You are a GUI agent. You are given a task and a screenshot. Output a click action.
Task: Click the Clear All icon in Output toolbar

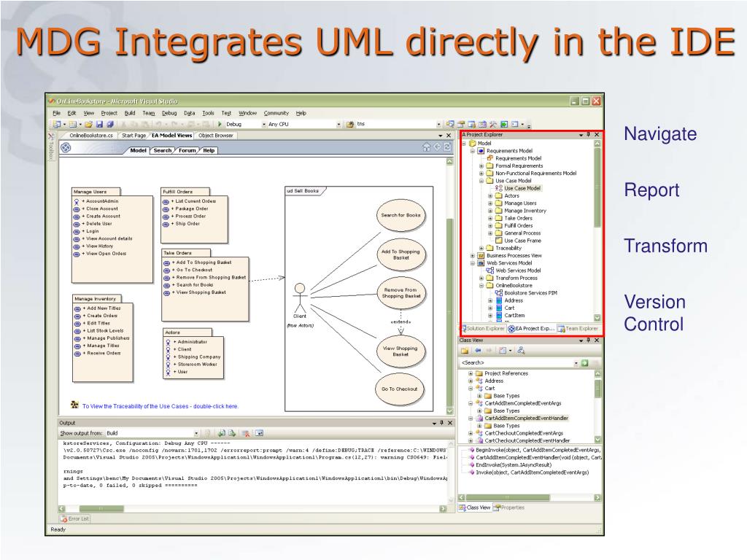pos(246,433)
